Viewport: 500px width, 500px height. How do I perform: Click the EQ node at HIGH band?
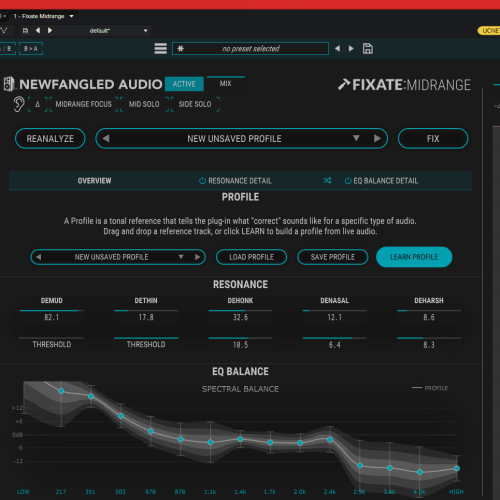457,468
